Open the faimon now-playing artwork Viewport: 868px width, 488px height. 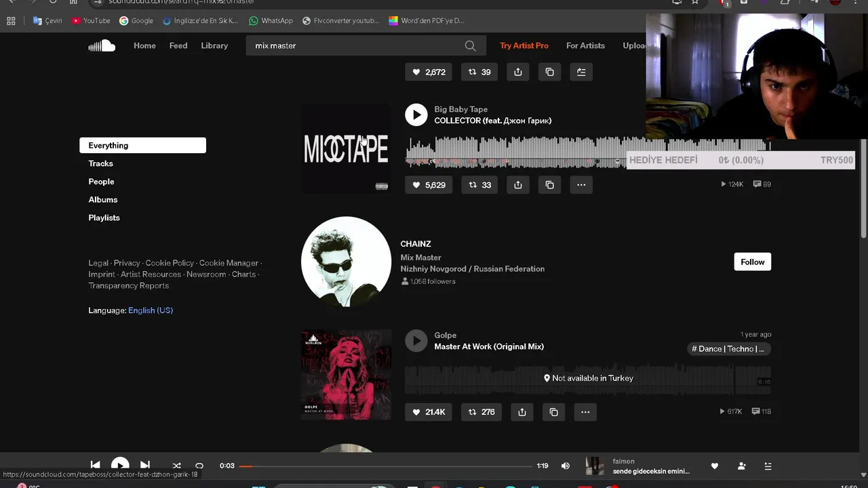coord(595,466)
